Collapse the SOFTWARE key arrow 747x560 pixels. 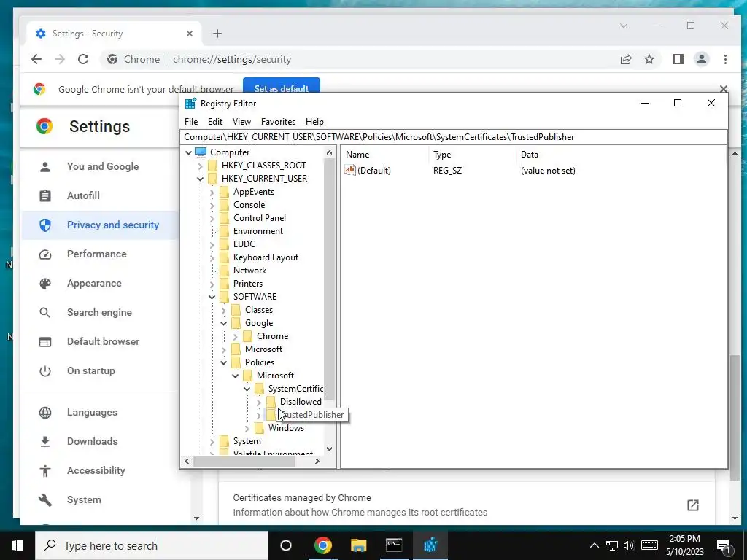click(212, 297)
